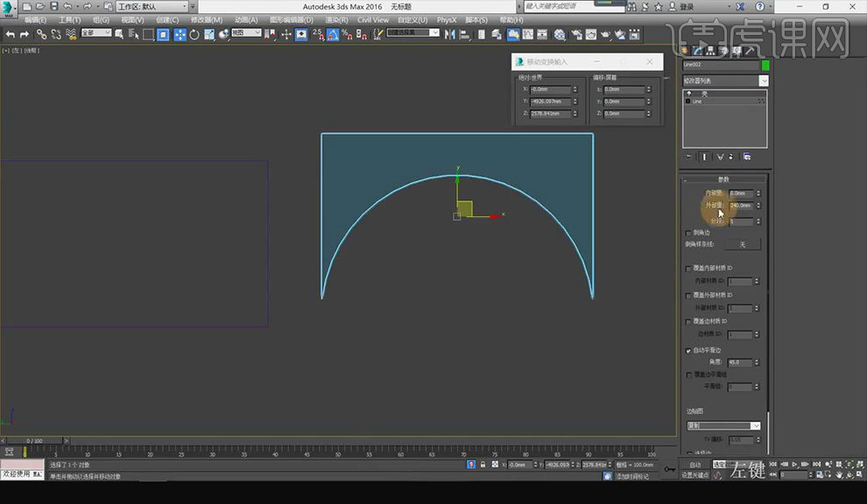Click the Undo arrow in main toolbar
Viewport: 867px width, 504px height.
[x=11, y=34]
